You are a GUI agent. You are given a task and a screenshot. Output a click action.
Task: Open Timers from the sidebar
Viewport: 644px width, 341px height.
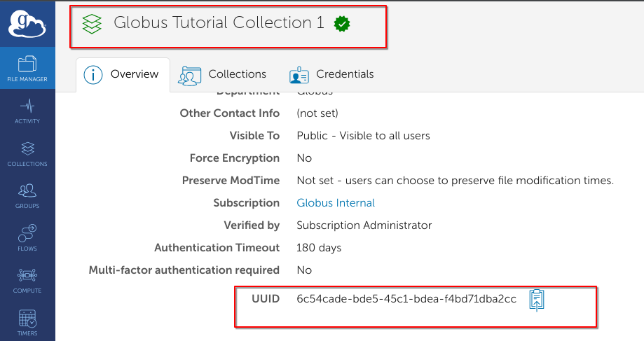point(27,322)
